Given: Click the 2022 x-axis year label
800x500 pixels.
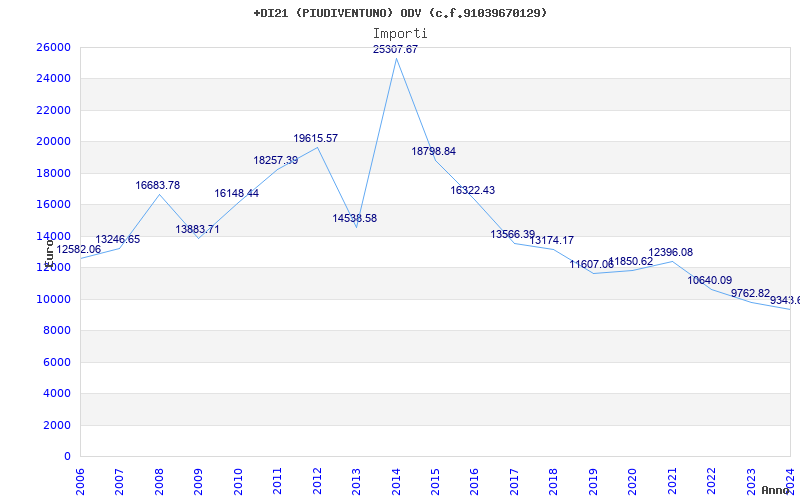Looking at the screenshot, I should click(x=711, y=482).
